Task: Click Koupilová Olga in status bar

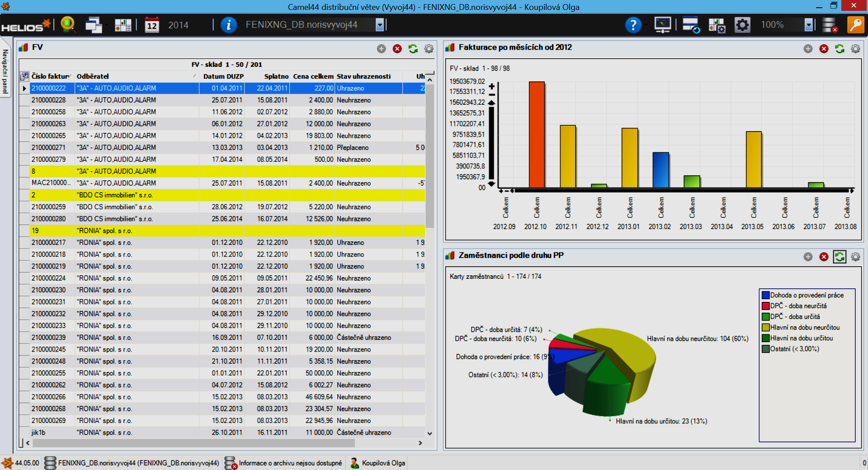Action: [378, 463]
